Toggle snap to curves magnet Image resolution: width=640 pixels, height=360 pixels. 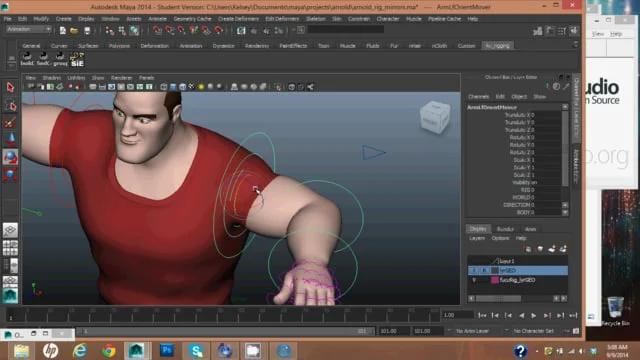169,30
